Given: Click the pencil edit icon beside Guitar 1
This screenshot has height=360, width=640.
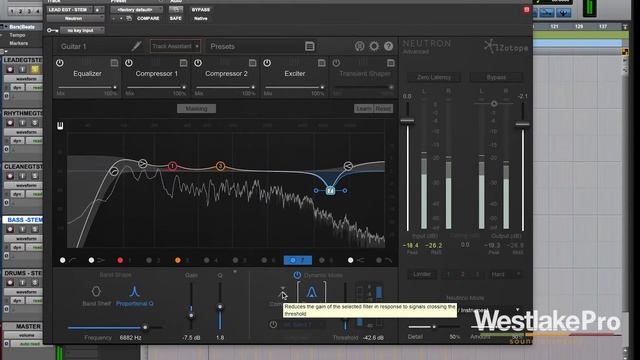Looking at the screenshot, I should (137, 46).
